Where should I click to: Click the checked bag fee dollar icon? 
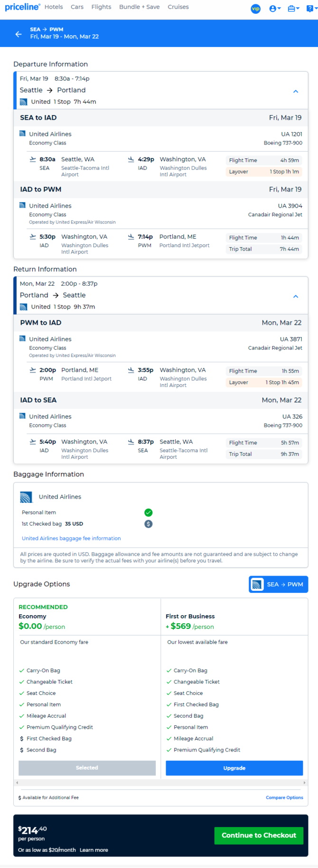click(x=149, y=524)
